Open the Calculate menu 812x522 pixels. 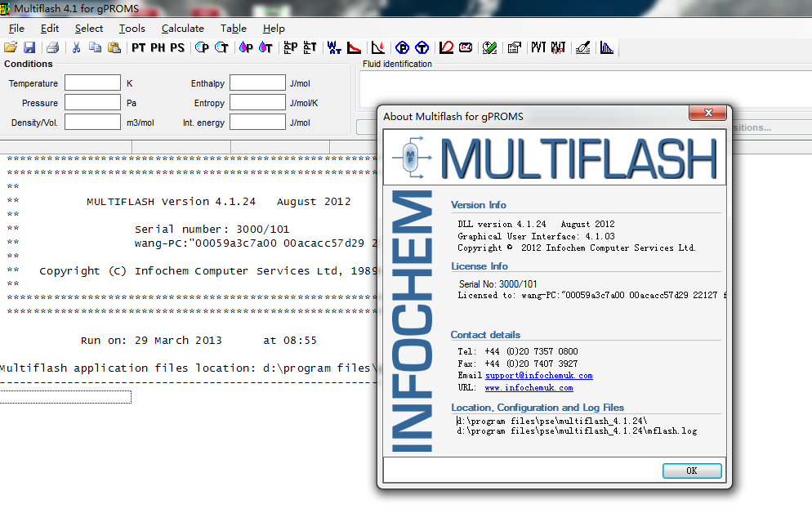point(183,29)
